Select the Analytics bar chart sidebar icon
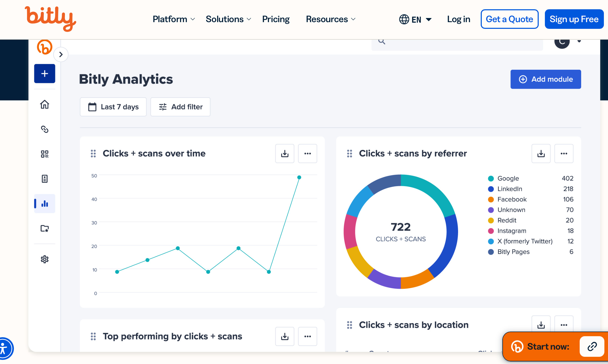The image size is (608, 364). click(45, 204)
